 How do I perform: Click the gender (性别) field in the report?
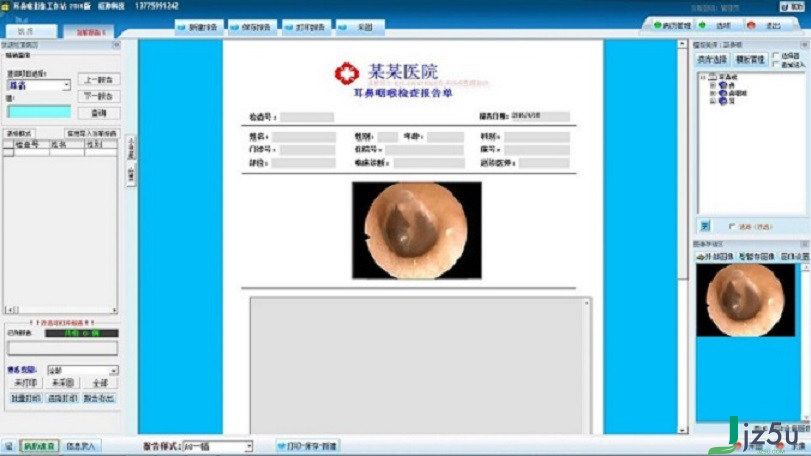click(x=387, y=137)
